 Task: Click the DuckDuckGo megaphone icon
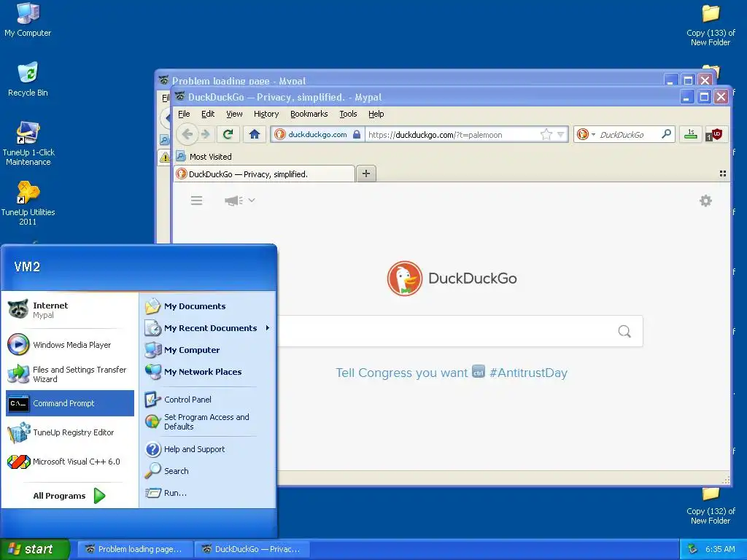coord(233,201)
